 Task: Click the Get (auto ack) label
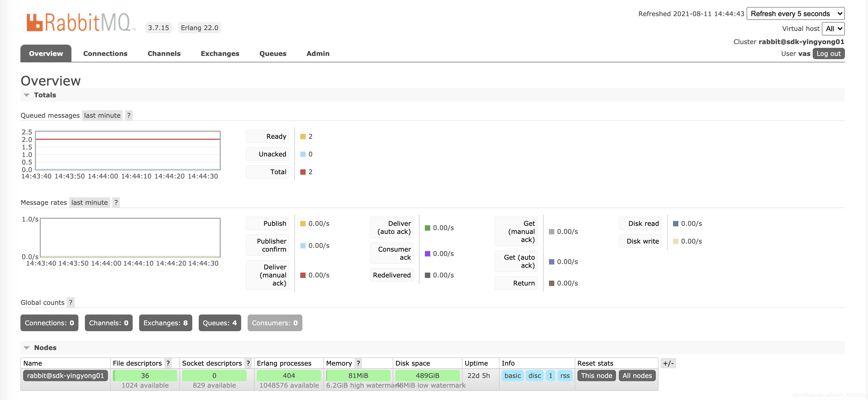coord(516,261)
